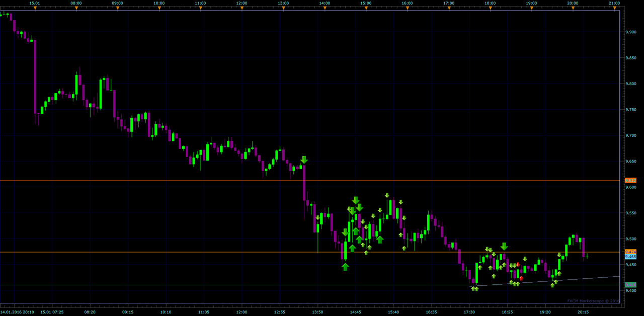Image resolution: width=644 pixels, height=316 pixels.
Task: Click the orange triangle marker under 08:00
Action: click(x=76, y=8)
